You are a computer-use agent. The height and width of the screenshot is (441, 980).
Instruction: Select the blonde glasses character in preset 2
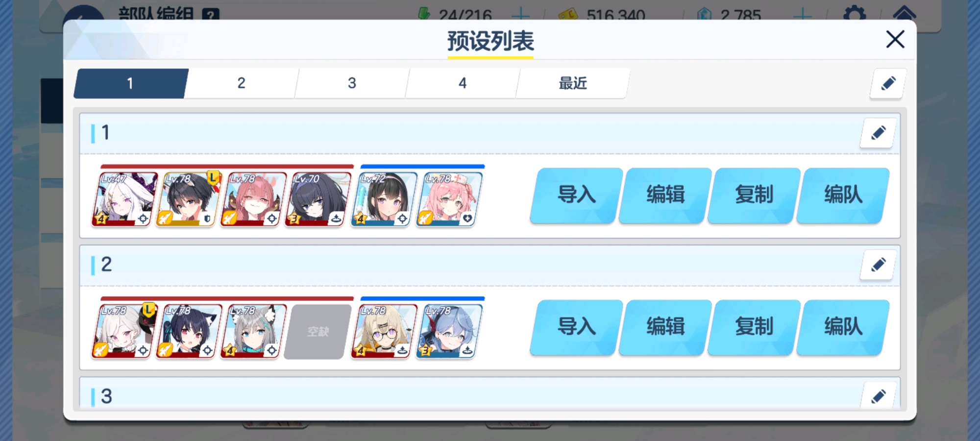(384, 331)
